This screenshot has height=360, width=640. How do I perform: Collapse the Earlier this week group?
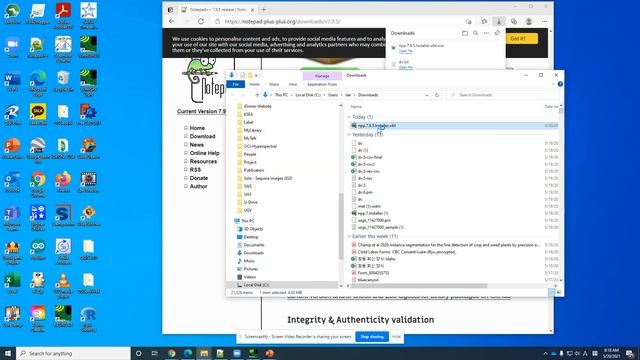(x=349, y=236)
